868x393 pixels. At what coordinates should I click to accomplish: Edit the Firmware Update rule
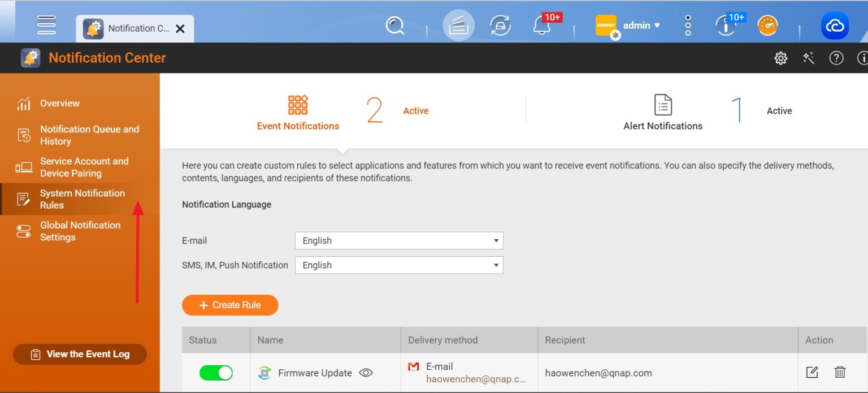(x=811, y=372)
